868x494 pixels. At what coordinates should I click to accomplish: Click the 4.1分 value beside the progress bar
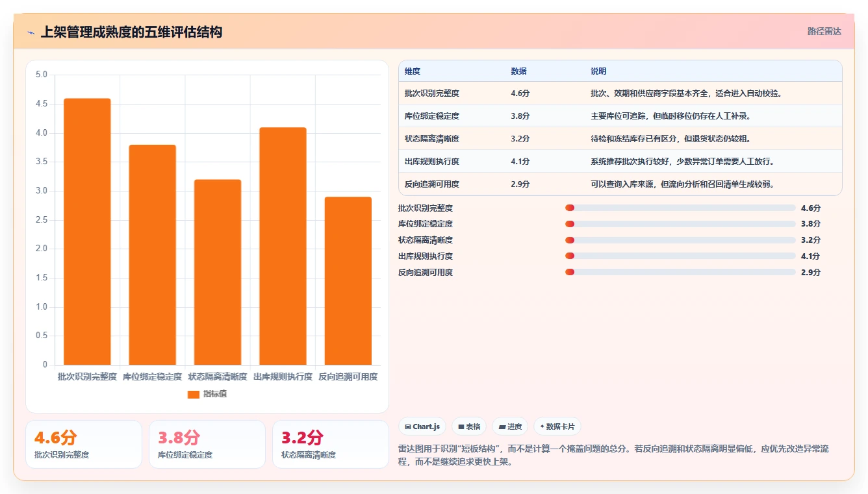[810, 256]
